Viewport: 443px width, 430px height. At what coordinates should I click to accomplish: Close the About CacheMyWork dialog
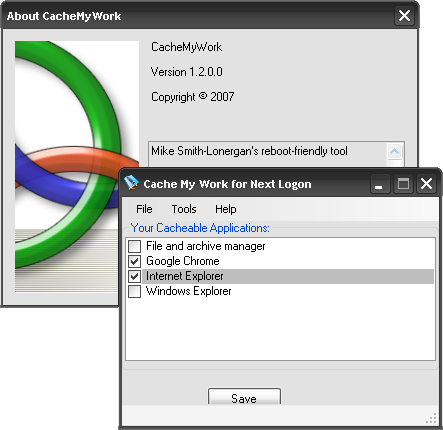(404, 15)
